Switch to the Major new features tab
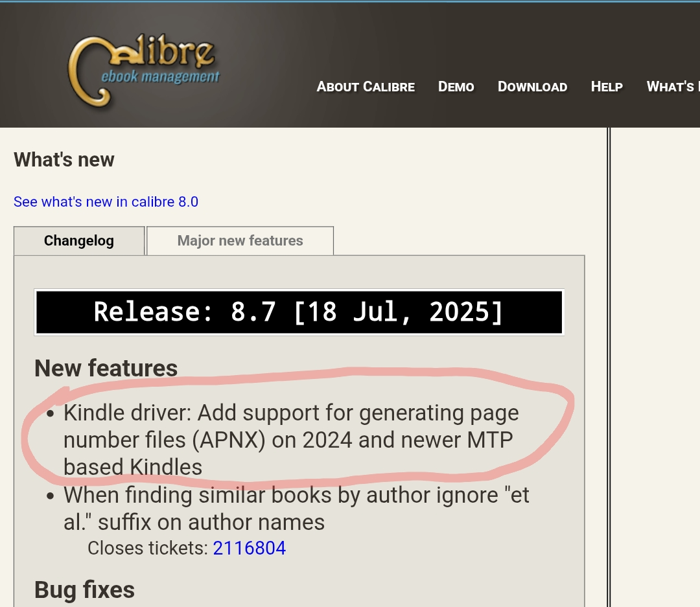The image size is (700, 607). tap(240, 241)
